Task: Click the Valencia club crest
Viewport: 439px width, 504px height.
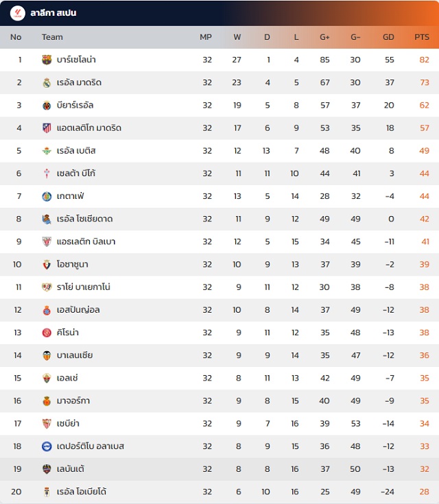Action: click(x=47, y=355)
